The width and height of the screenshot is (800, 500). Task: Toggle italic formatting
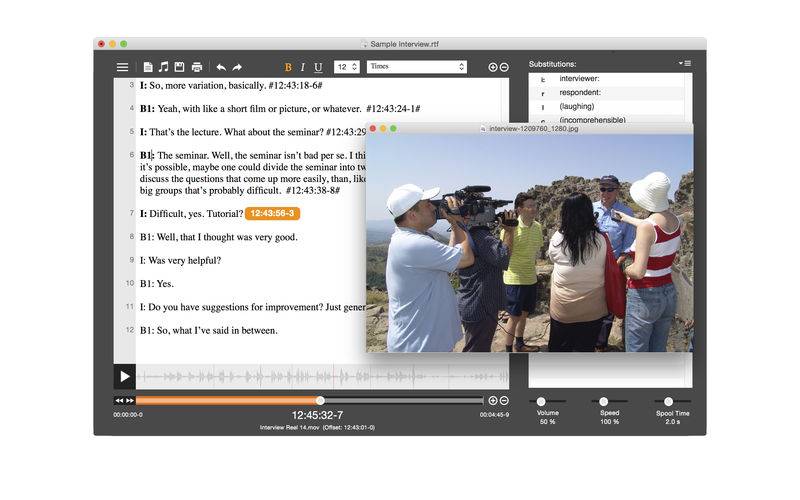(303, 67)
